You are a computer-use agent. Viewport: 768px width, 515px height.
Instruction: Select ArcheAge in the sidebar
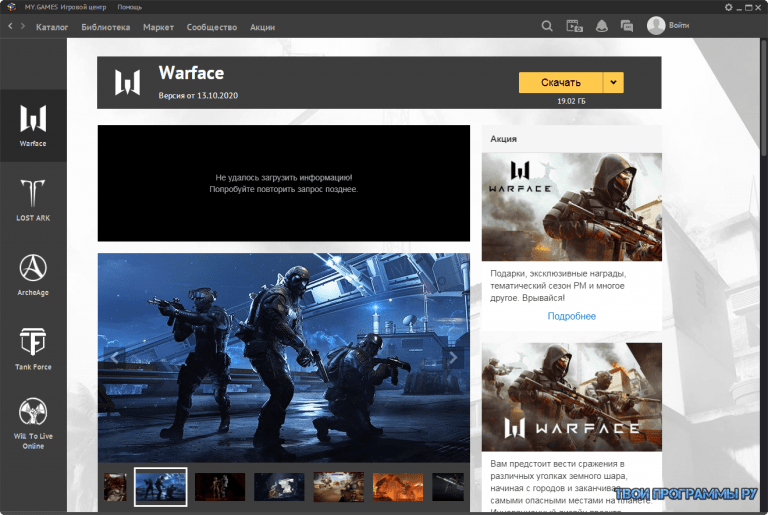[33, 275]
